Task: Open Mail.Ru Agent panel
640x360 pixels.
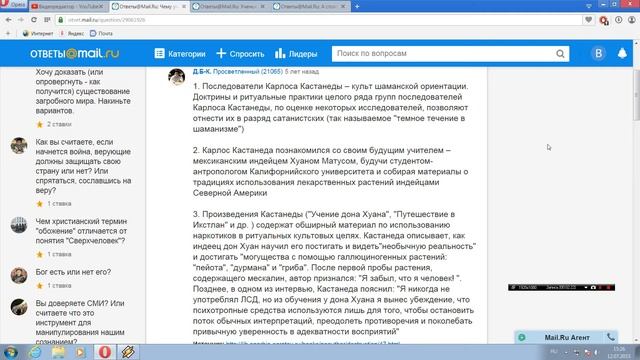Action: (x=567, y=337)
